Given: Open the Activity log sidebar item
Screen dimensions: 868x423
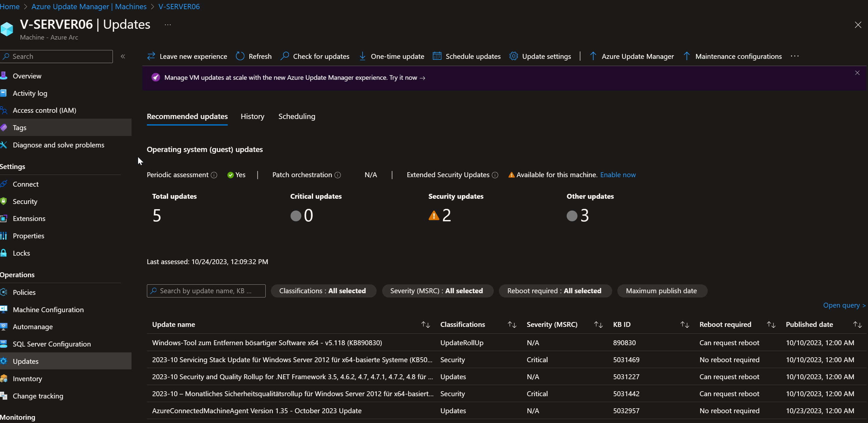Looking at the screenshot, I should [x=30, y=93].
